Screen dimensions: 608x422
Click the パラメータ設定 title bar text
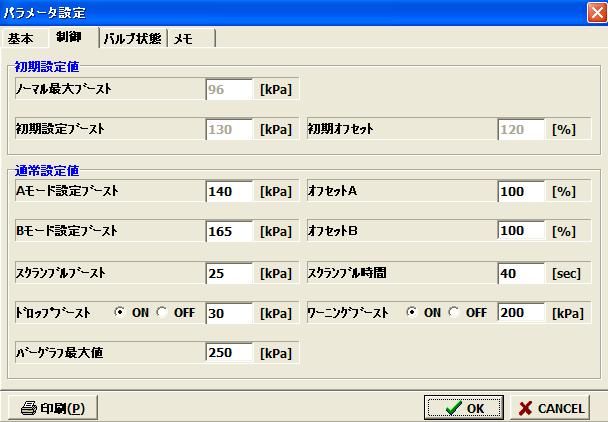click(x=45, y=13)
